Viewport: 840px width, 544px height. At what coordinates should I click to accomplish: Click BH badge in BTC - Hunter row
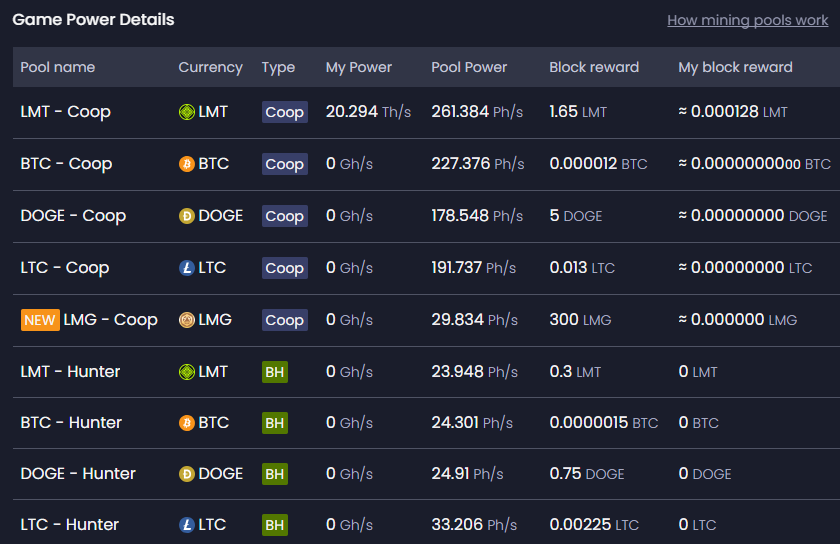(275, 423)
